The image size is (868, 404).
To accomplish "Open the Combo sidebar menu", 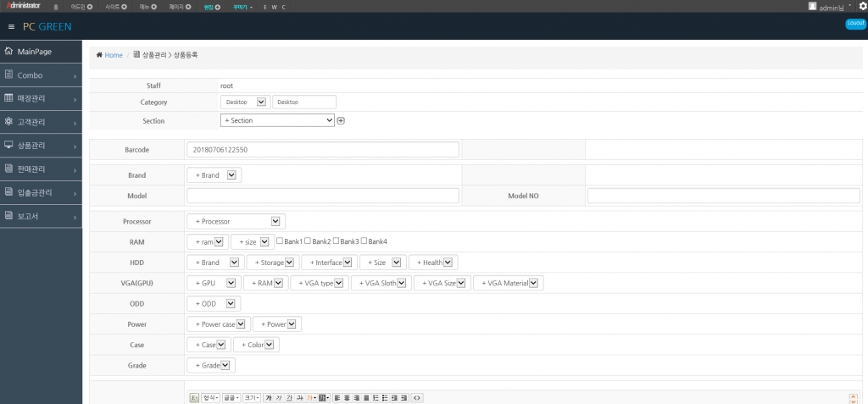I will pos(41,75).
